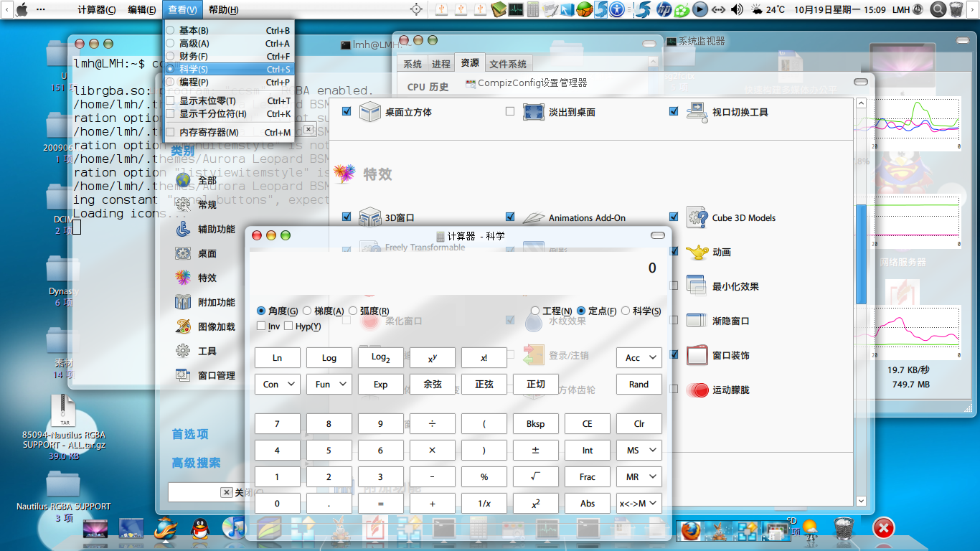Viewport: 980px width, 551px height.
Task: Enable the 最小化效果 plugin checkbox
Action: point(674,286)
